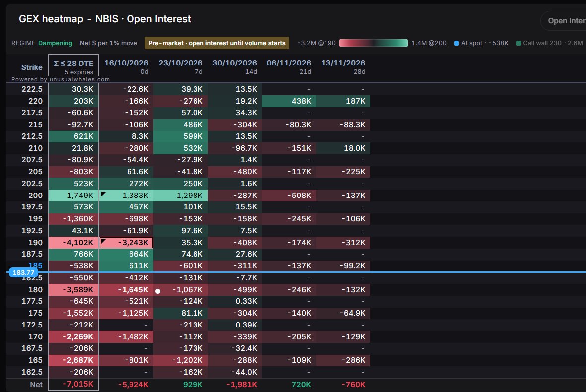Click the -3.2M @190 legend minimum value

point(317,43)
